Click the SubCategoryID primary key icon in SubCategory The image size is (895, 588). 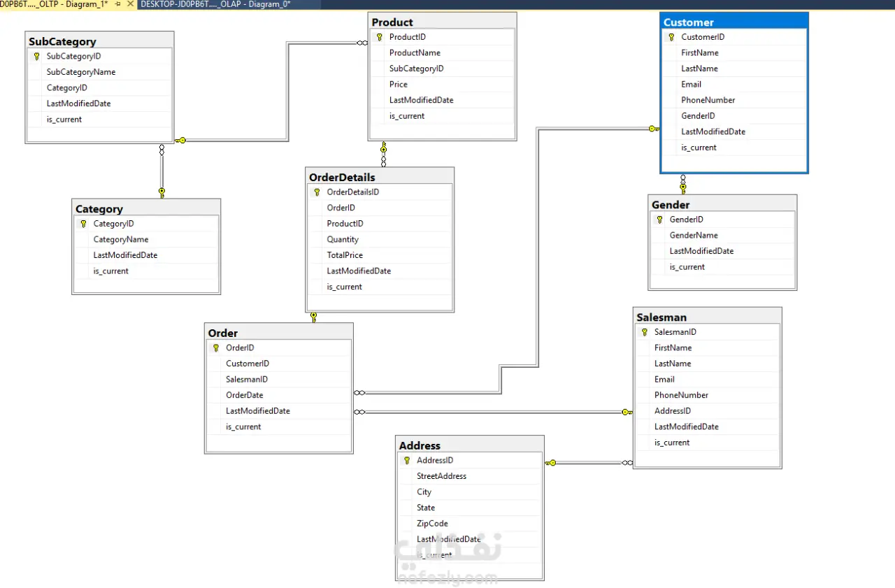(37, 57)
